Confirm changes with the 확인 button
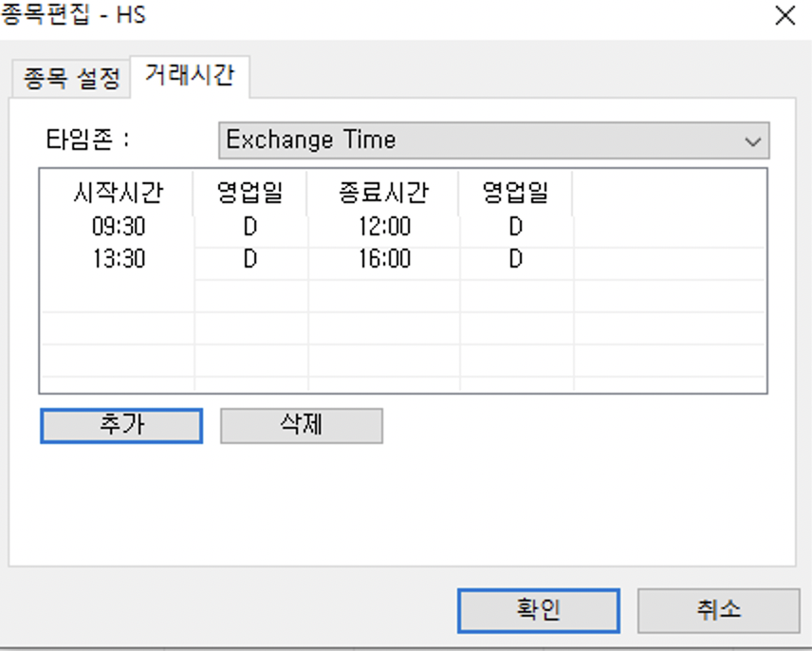The height and width of the screenshot is (651, 812). (x=538, y=610)
